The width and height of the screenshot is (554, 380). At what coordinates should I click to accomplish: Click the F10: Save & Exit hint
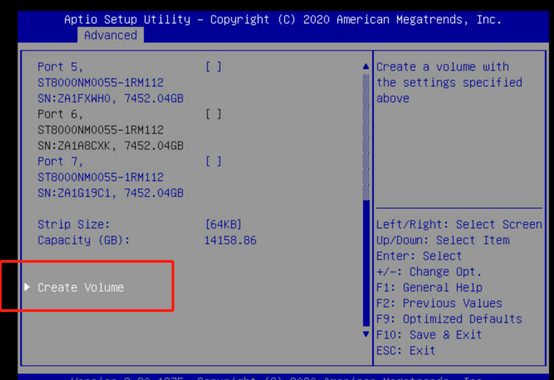429,335
